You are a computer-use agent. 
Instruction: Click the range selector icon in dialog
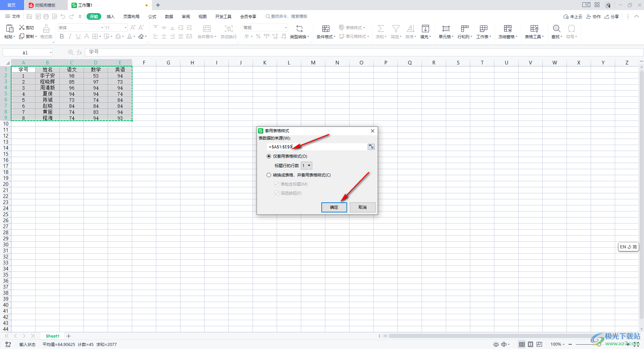click(x=371, y=147)
